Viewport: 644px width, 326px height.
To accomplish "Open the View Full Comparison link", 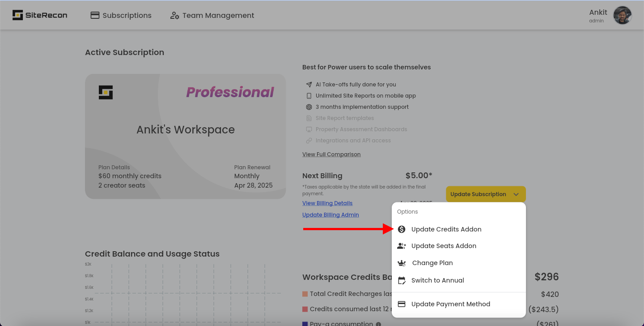I will (331, 154).
